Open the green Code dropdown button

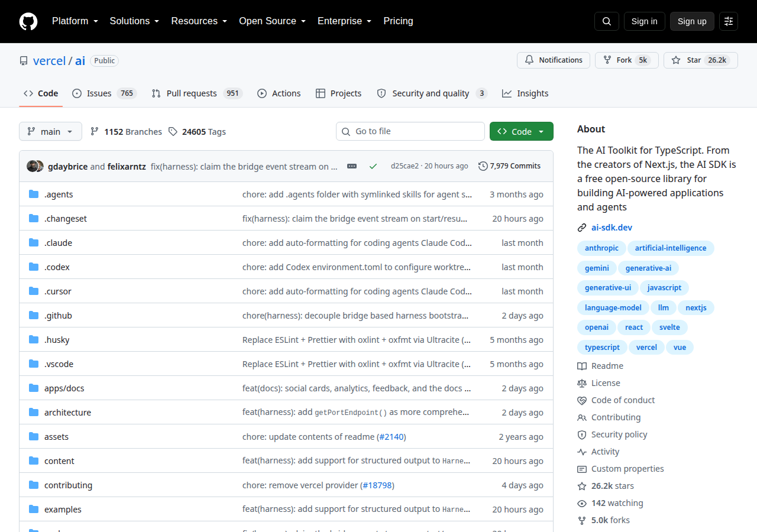click(522, 131)
